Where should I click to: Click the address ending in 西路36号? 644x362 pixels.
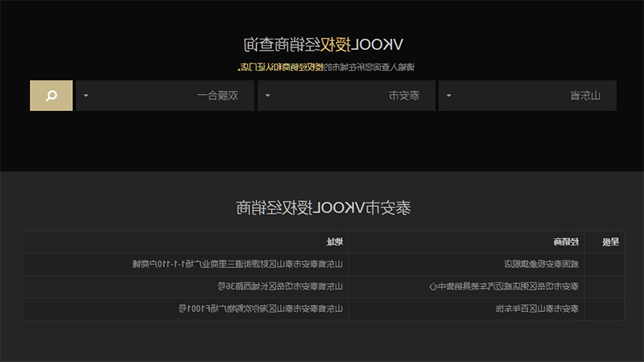click(279, 286)
